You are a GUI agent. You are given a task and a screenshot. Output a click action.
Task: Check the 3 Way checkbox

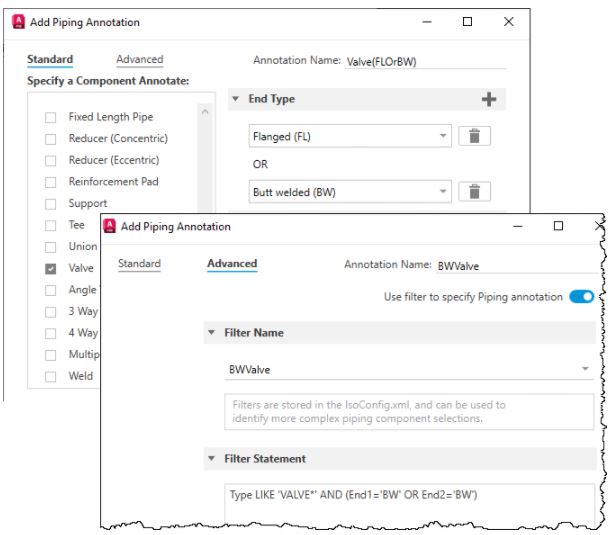click(x=50, y=312)
